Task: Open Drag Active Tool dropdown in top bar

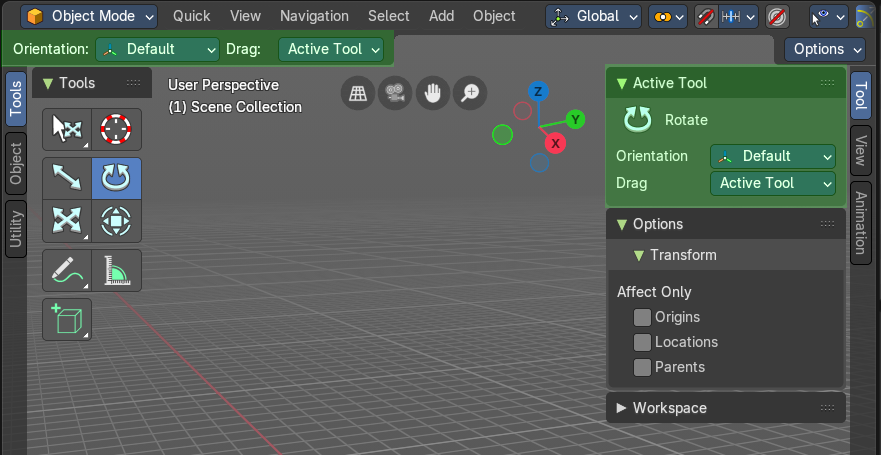Action: pos(331,49)
